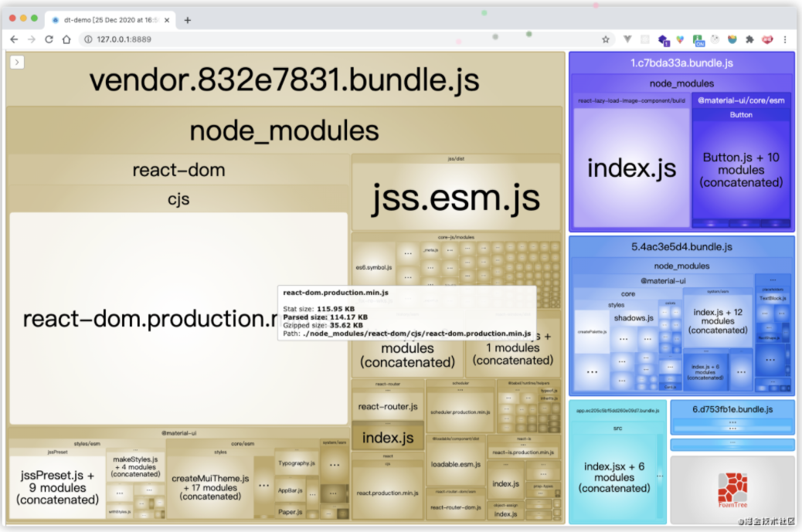
Task: Open the green extension showing ON badge
Action: [x=698, y=40]
